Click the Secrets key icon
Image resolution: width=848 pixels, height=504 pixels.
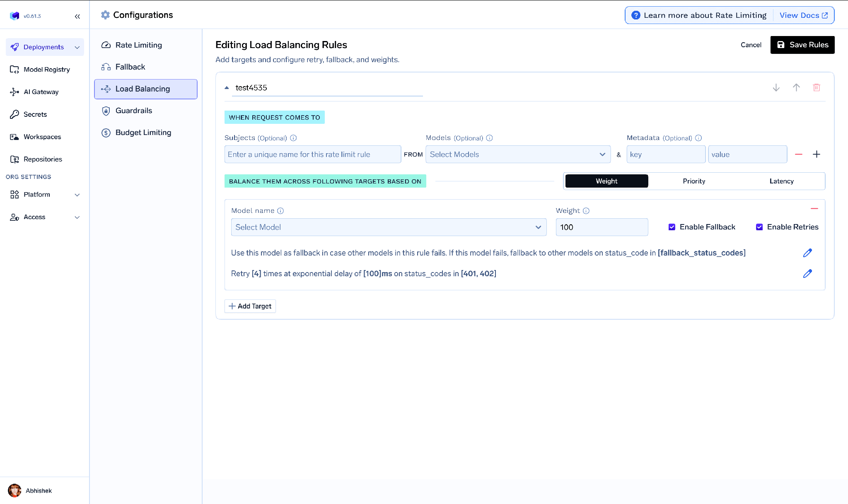(x=14, y=114)
